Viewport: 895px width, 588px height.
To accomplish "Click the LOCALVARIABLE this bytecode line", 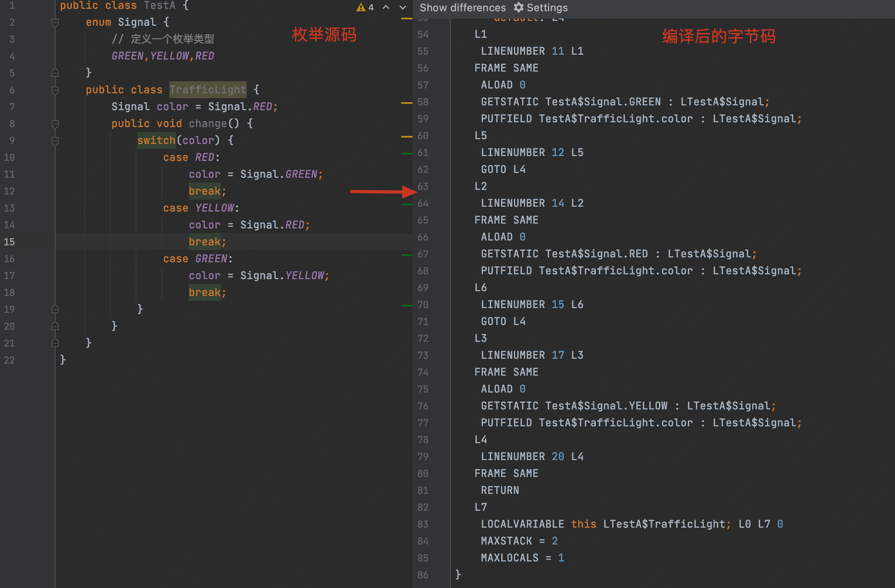I will pyautogui.click(x=632, y=524).
